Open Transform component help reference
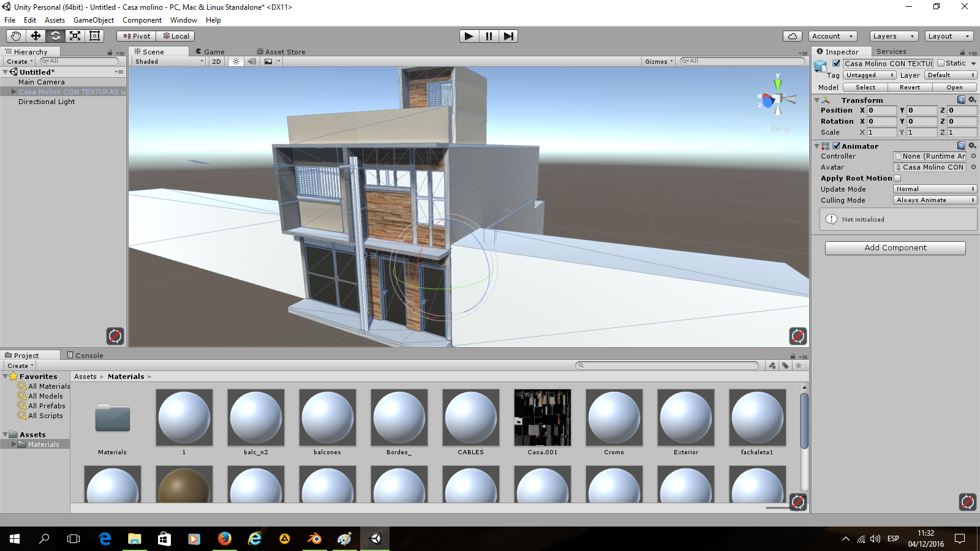 (961, 100)
